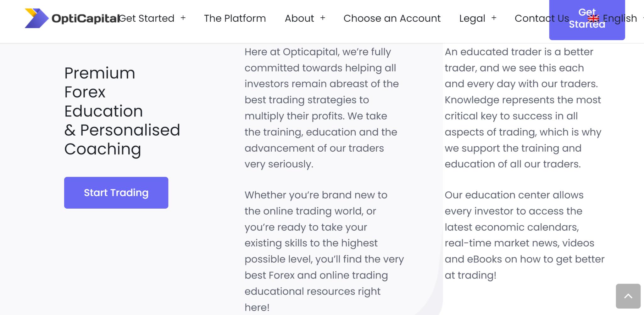The height and width of the screenshot is (315, 644).
Task: Click the 'Here at Opticapital' paragraph
Action: 321,108
